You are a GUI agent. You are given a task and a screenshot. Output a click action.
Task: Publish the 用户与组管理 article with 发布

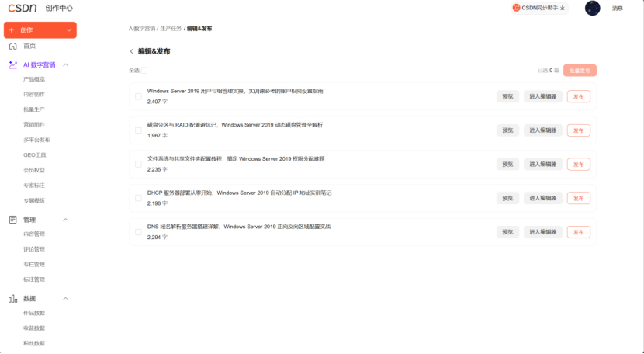click(579, 96)
